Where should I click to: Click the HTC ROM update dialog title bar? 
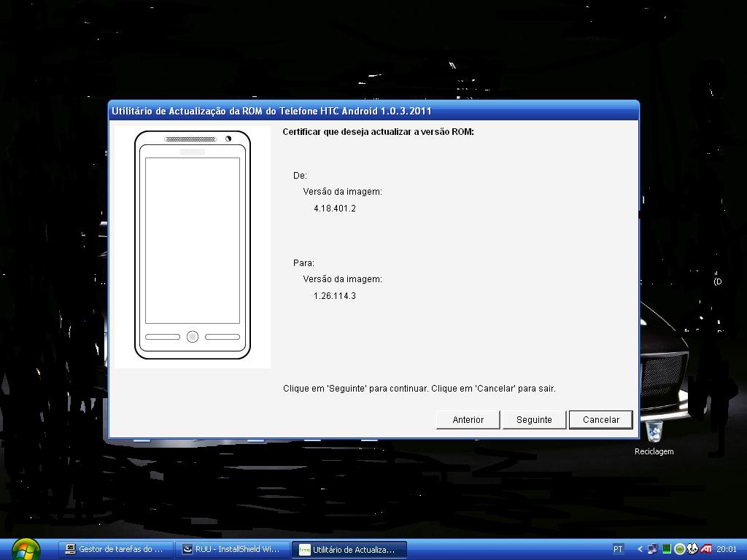tap(373, 111)
